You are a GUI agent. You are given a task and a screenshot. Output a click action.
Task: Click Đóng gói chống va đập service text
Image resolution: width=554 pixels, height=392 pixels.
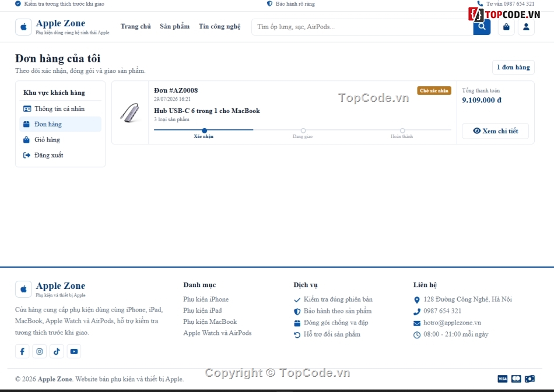[336, 323]
